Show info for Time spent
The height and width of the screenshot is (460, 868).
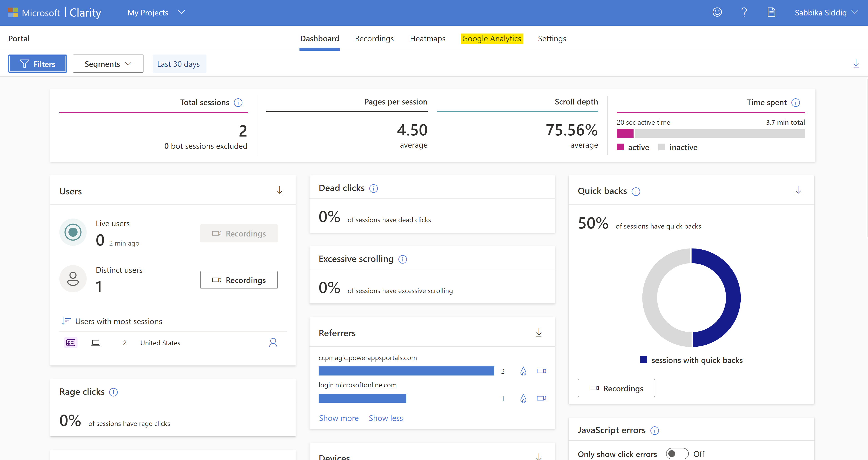click(795, 102)
